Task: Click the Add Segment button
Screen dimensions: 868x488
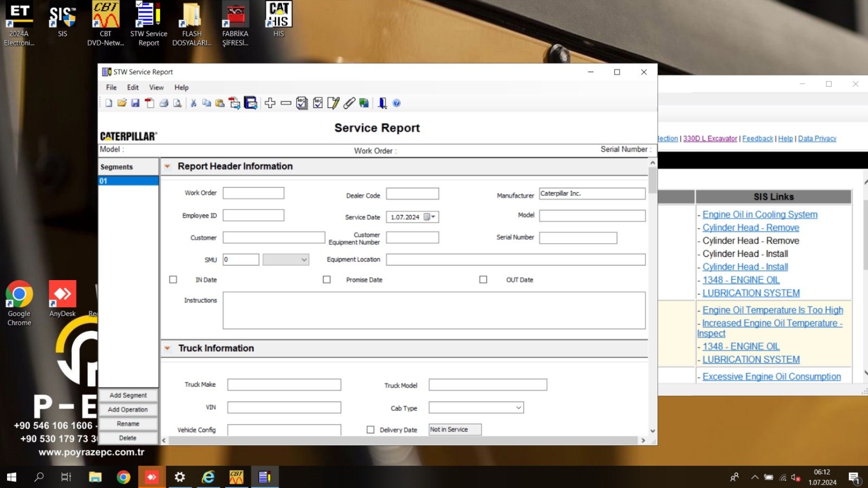Action: pyautogui.click(x=128, y=395)
